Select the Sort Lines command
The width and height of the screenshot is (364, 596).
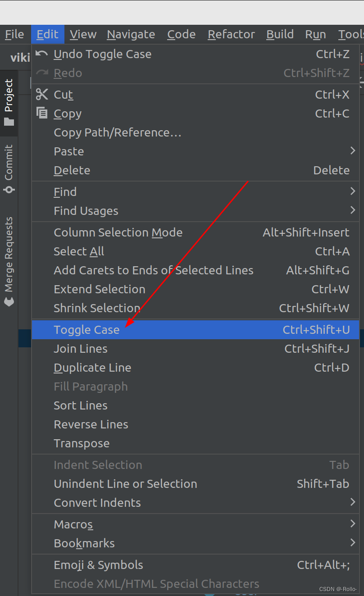80,405
